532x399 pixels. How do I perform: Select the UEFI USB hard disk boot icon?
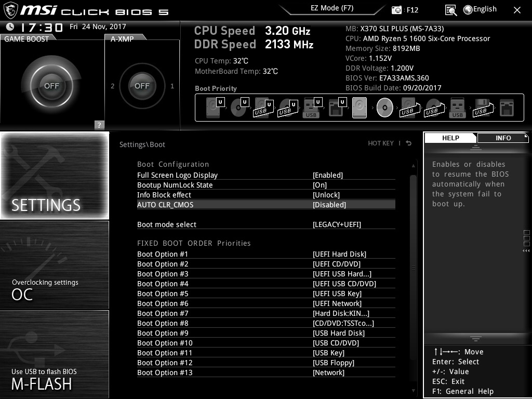click(263, 108)
